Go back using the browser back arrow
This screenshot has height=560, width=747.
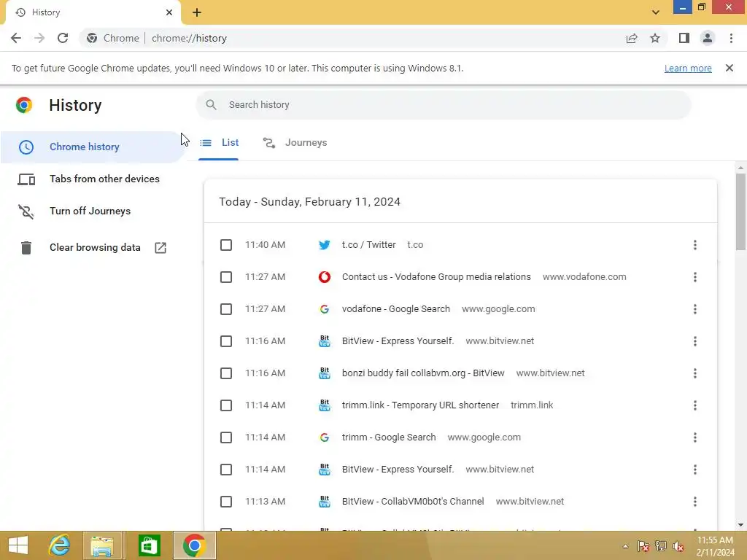point(16,38)
